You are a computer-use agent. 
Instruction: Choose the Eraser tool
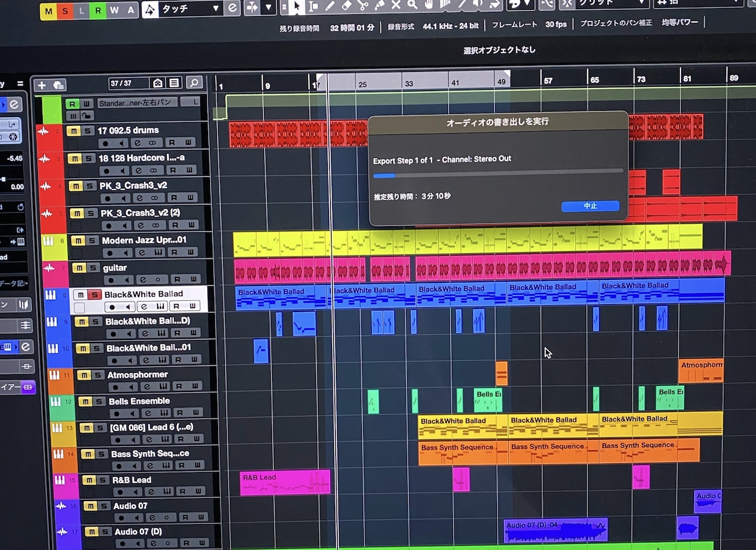pyautogui.click(x=347, y=6)
